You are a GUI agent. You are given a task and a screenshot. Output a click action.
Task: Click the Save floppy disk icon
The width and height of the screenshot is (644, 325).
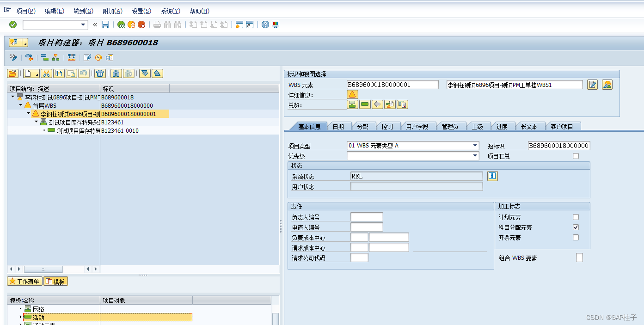(105, 25)
